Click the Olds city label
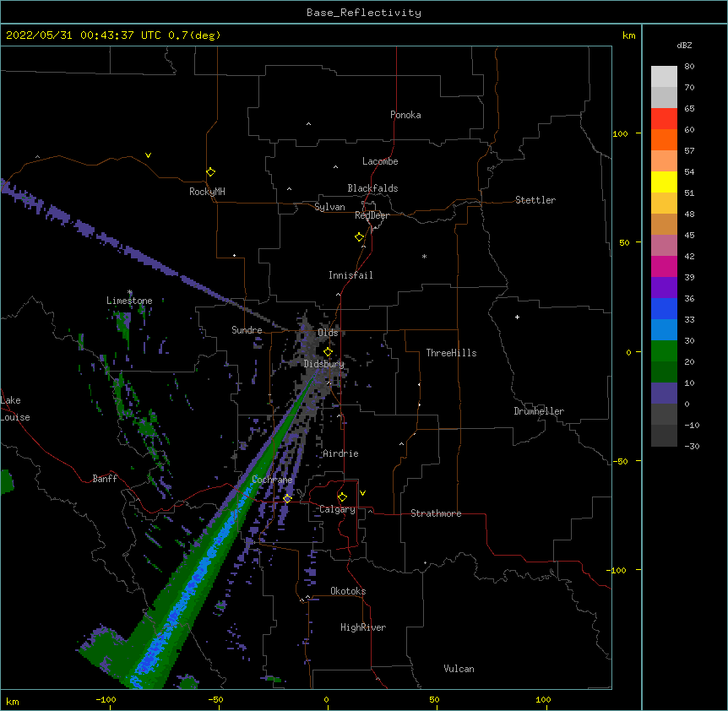The width and height of the screenshot is (728, 711). click(328, 333)
